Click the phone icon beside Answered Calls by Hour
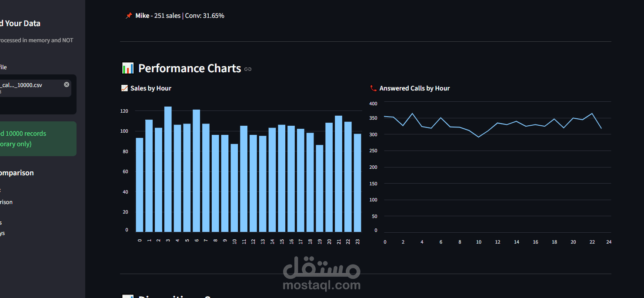Image resolution: width=644 pixels, height=298 pixels. 373,88
